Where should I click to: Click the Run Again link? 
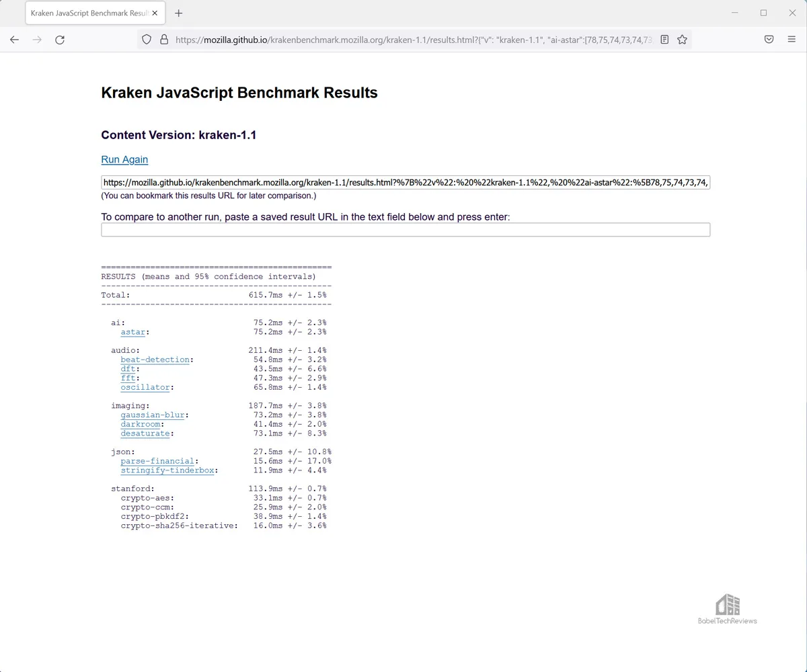pos(124,159)
